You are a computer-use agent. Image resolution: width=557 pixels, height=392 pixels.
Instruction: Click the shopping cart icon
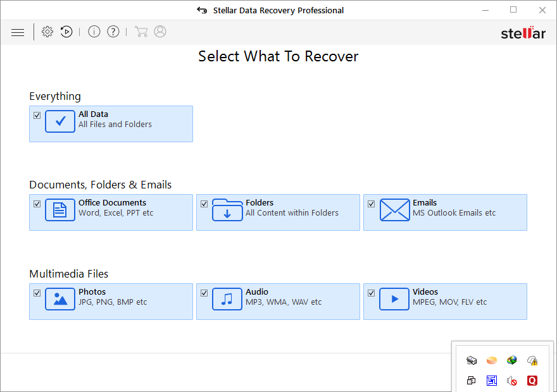[x=141, y=32]
